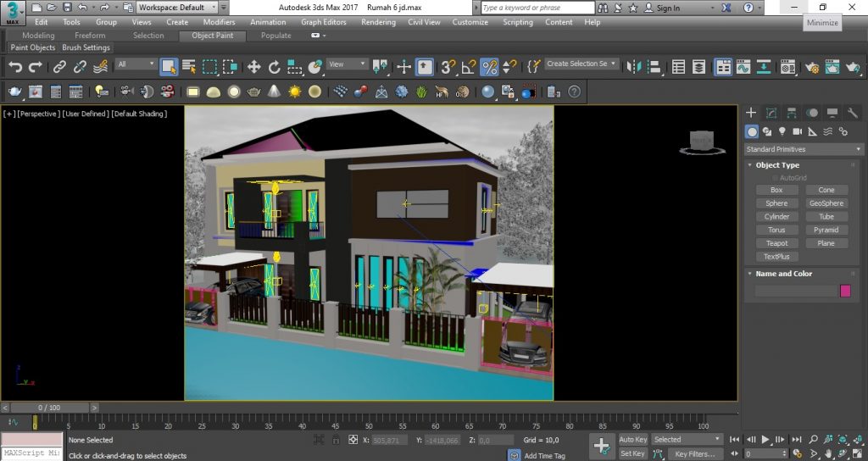The image size is (868, 461).
Task: Open the View coordinate system dropdown
Action: tap(347, 64)
